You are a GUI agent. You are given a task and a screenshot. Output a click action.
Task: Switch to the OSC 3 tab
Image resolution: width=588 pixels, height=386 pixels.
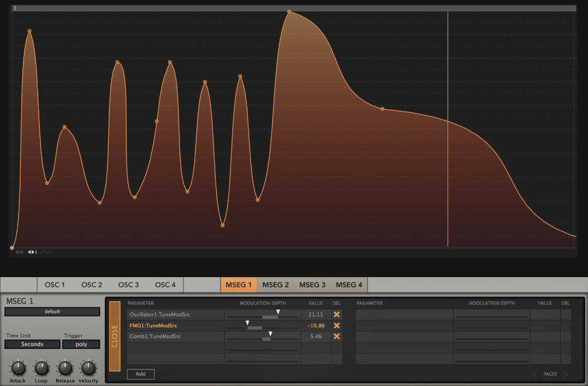coord(128,285)
